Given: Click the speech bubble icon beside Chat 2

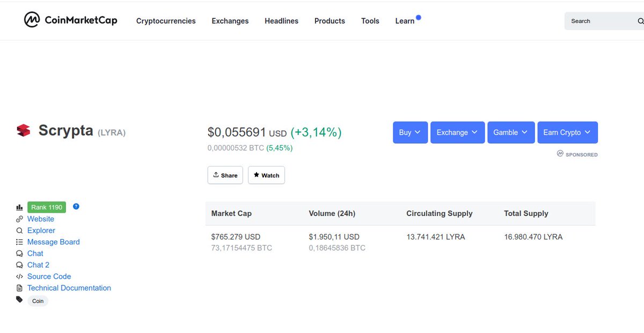Looking at the screenshot, I should [19, 265].
